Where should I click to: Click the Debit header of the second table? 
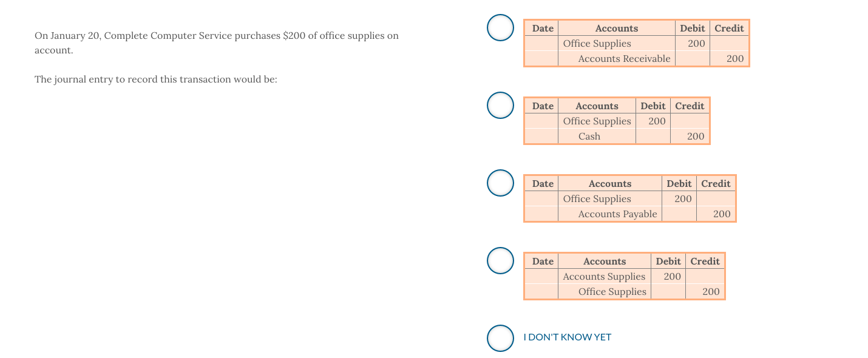tap(653, 105)
